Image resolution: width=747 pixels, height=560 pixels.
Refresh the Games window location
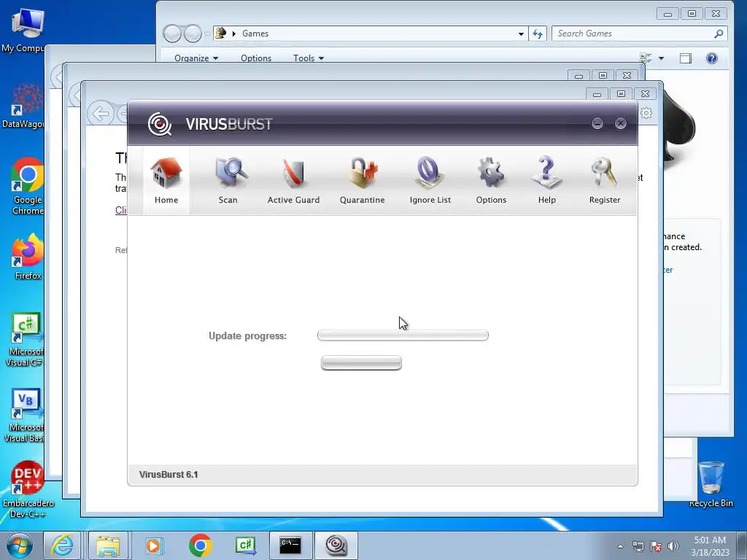[538, 34]
